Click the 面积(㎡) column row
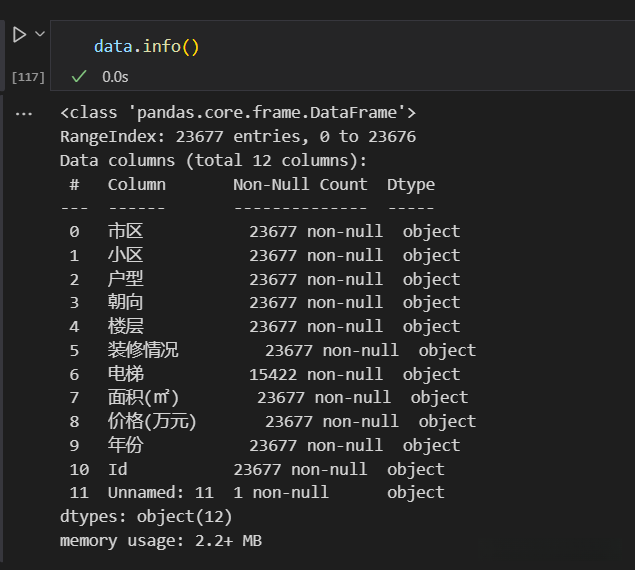The width and height of the screenshot is (635, 570). (x=143, y=398)
